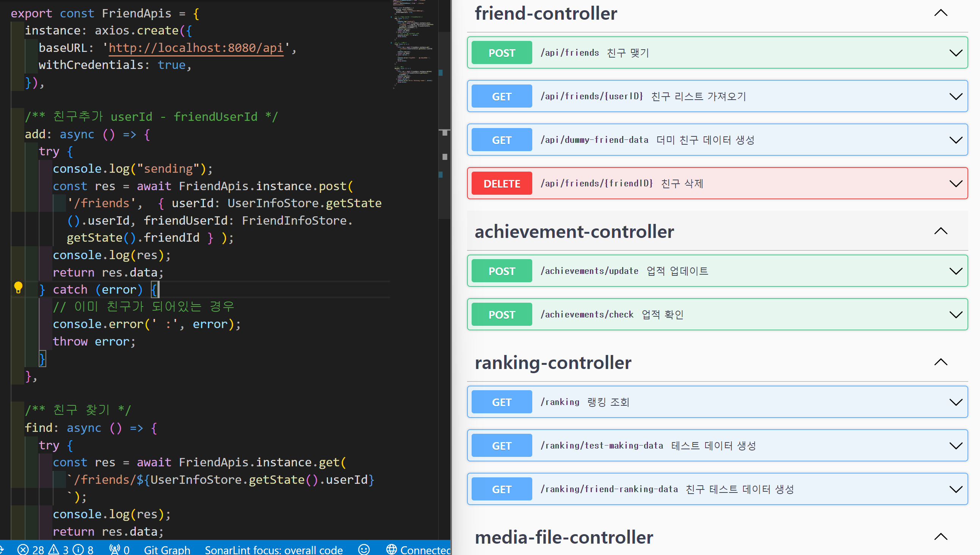Click the lightbulb quick-fix icon in the gutter
The image size is (980, 555).
(x=18, y=288)
